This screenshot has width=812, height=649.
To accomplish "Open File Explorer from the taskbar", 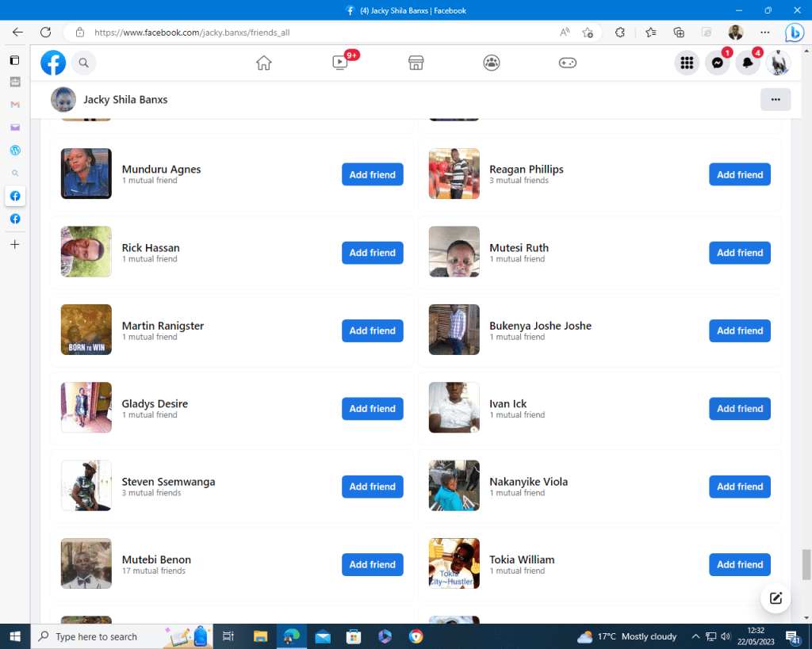I will tap(260, 636).
